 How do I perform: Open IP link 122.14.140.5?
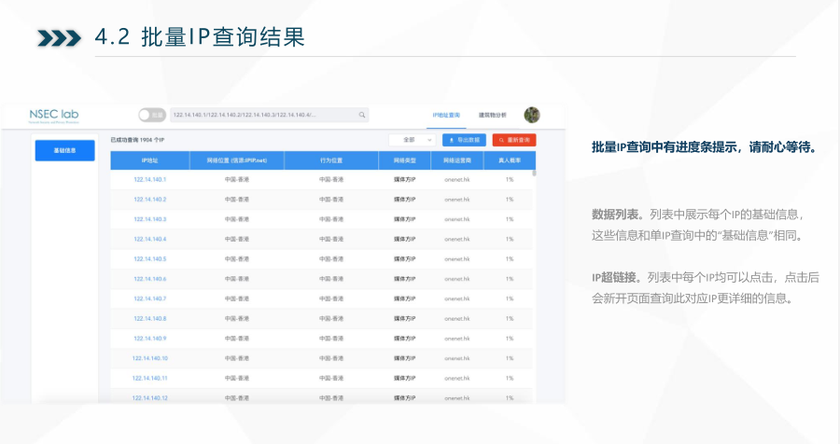150,259
